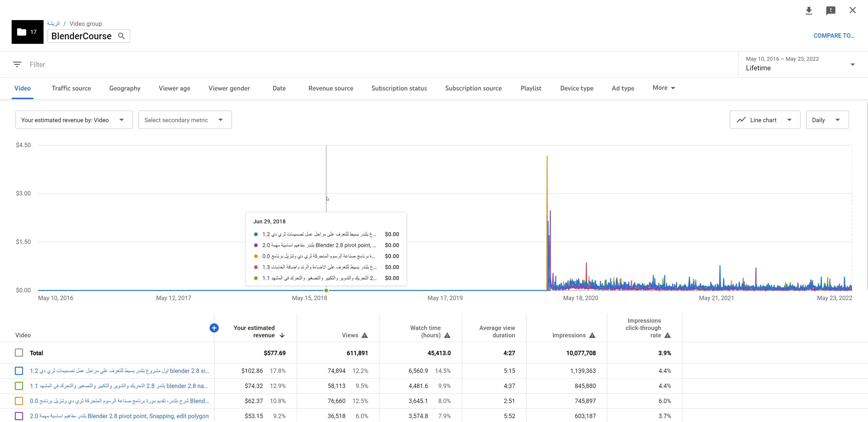Open the Select secondary metric dropdown
Viewport: 868px width, 422px height.
(x=185, y=120)
